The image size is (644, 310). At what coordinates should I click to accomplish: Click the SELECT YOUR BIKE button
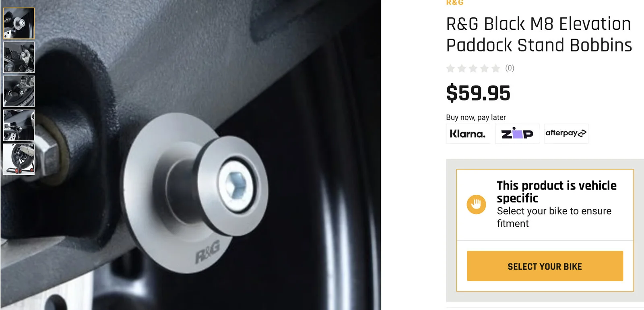click(545, 266)
